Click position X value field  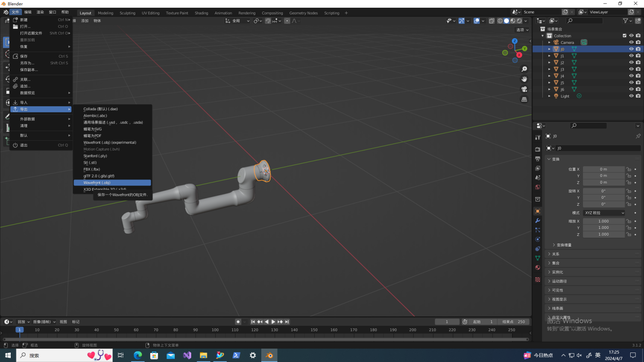click(x=604, y=169)
